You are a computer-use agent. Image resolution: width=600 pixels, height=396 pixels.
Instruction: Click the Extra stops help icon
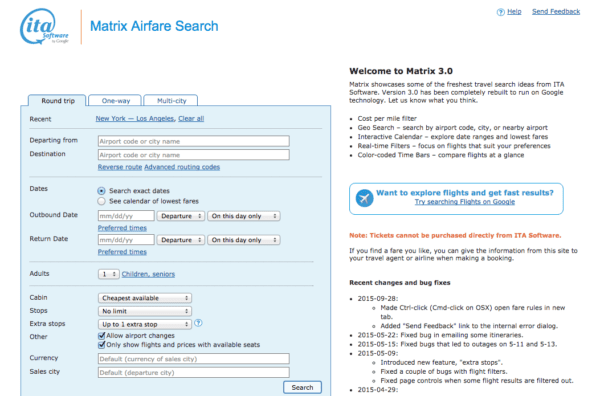pyautogui.click(x=198, y=323)
